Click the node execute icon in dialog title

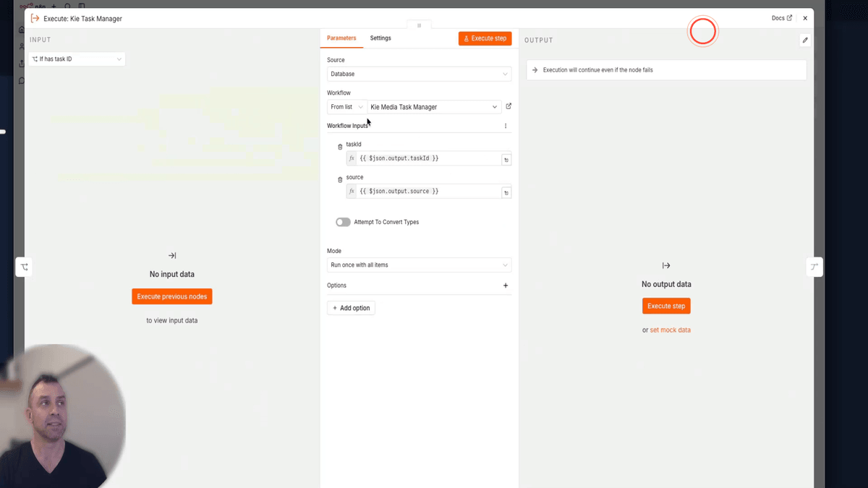pyautogui.click(x=35, y=18)
